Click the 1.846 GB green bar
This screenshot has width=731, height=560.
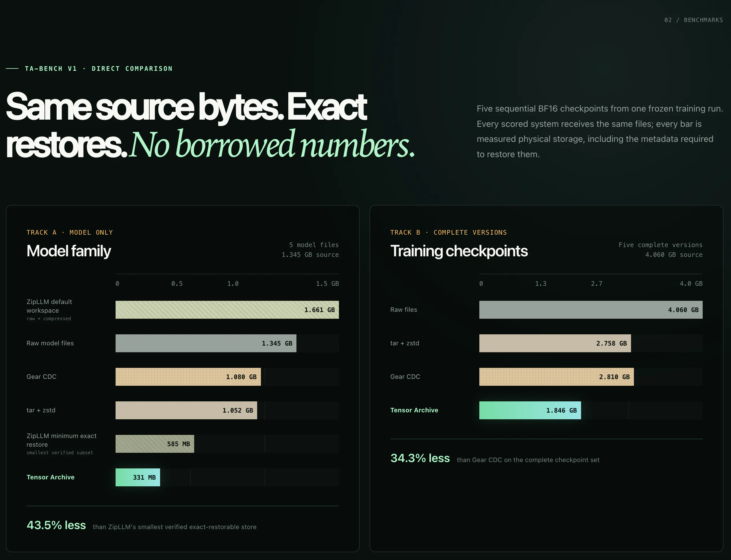[530, 410]
